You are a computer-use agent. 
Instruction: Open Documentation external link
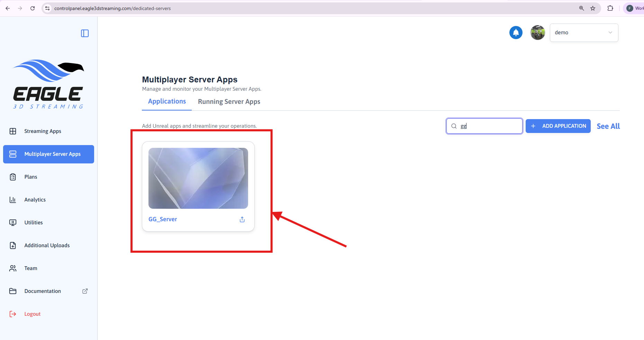point(43,291)
